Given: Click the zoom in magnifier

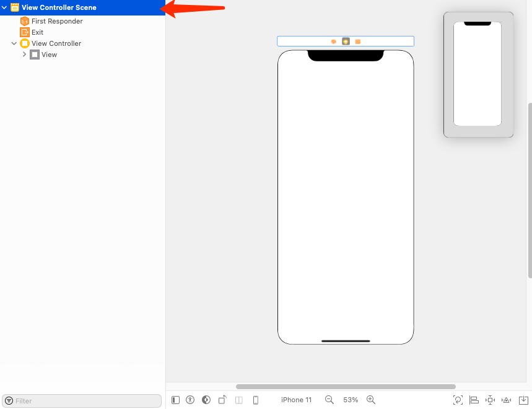Looking at the screenshot, I should click(x=371, y=400).
